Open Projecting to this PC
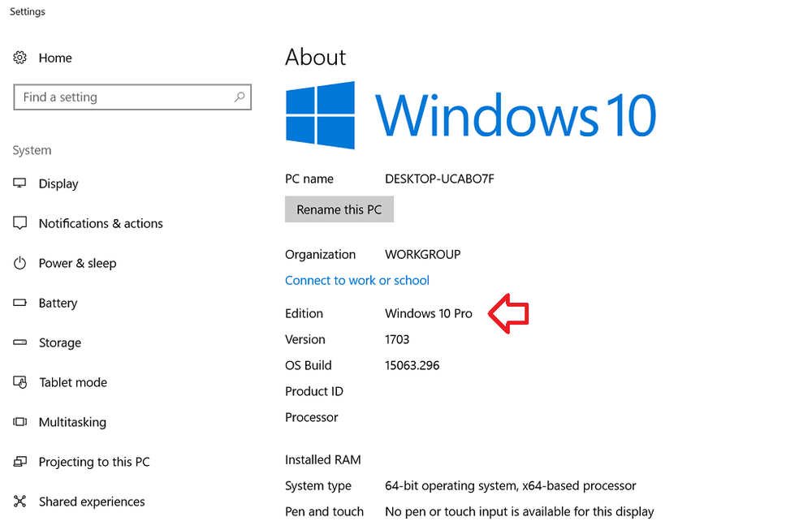Image resolution: width=812 pixels, height=521 pixels. (x=94, y=462)
